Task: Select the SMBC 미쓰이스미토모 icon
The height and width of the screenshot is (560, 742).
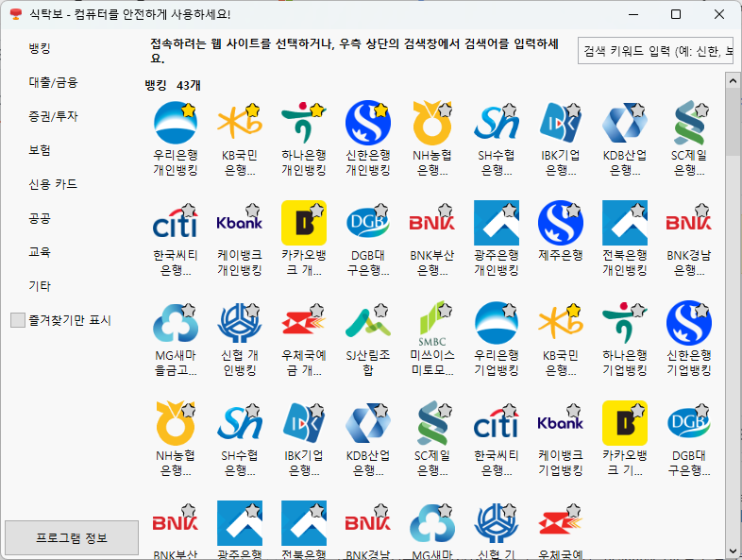Action: point(432,323)
